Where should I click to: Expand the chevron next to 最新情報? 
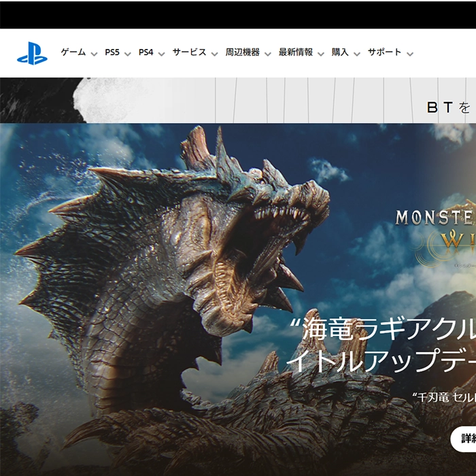click(x=321, y=54)
